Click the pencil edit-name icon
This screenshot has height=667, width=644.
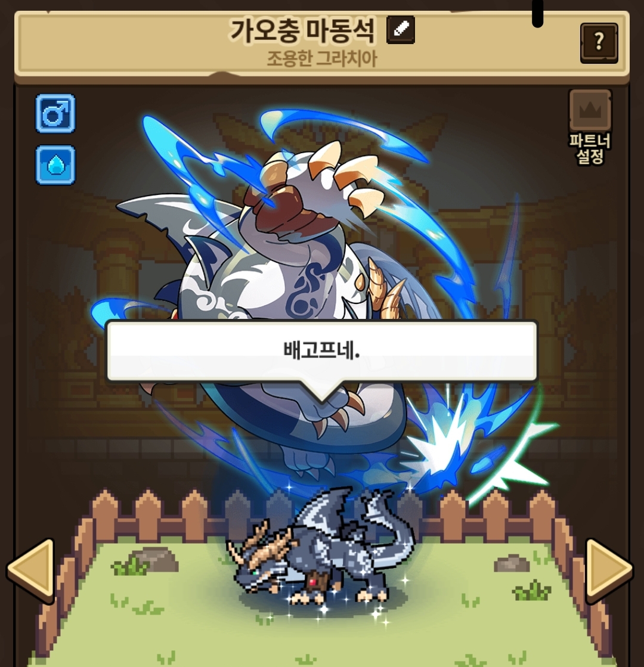click(400, 30)
